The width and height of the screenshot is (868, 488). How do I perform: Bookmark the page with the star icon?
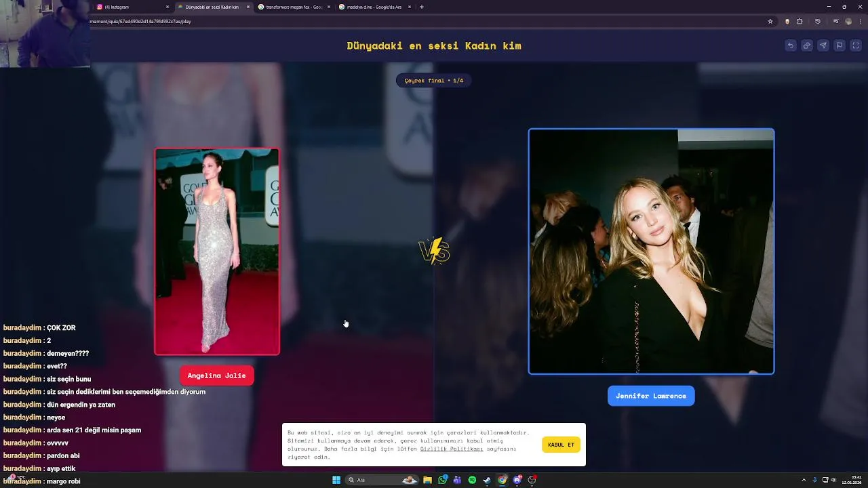[770, 21]
